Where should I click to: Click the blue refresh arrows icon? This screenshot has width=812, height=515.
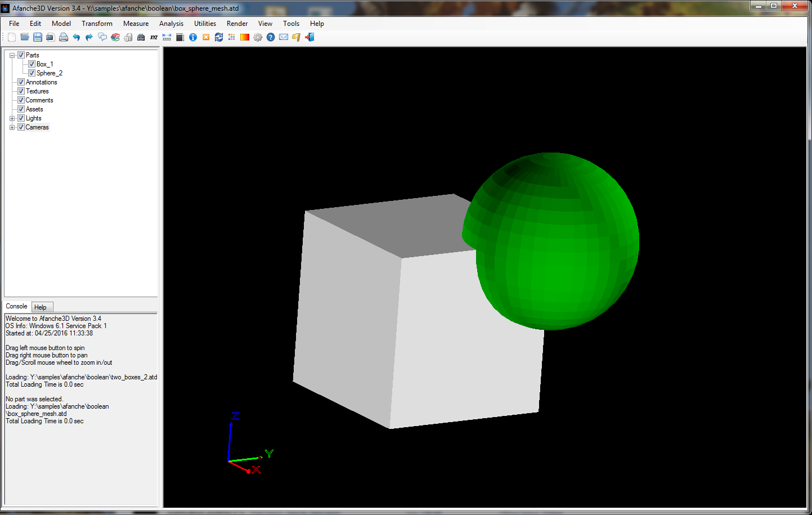pos(219,37)
